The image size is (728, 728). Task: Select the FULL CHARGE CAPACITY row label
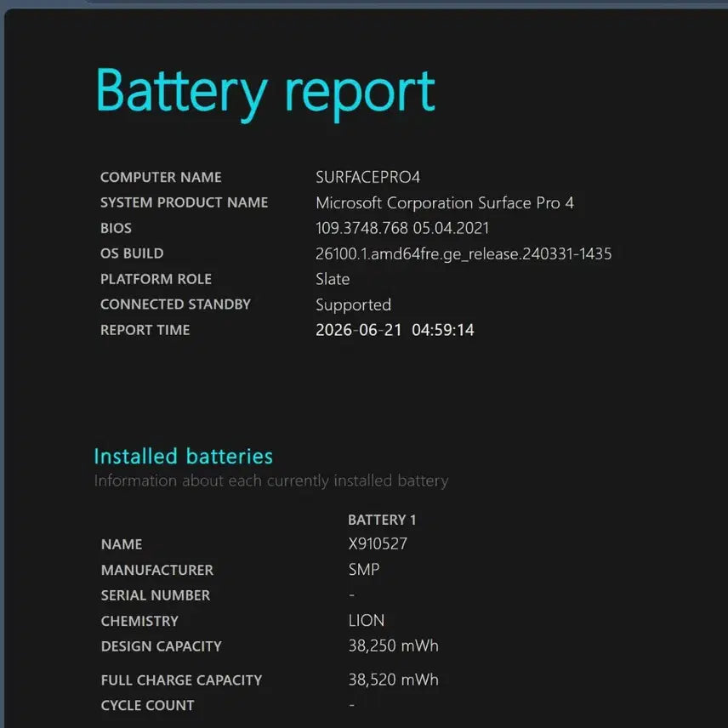click(x=181, y=680)
